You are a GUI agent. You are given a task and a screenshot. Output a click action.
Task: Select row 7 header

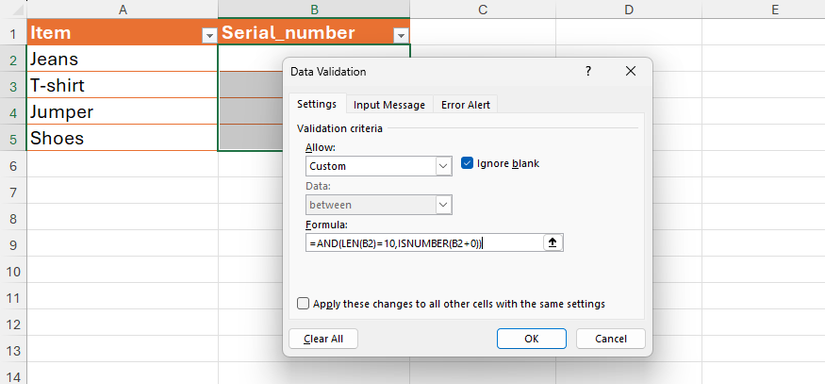[13, 190]
